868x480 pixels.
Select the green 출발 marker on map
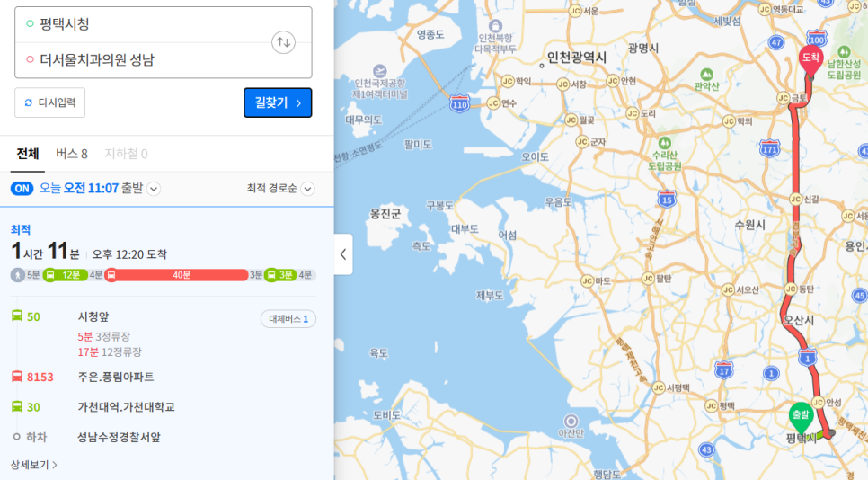coord(801,415)
